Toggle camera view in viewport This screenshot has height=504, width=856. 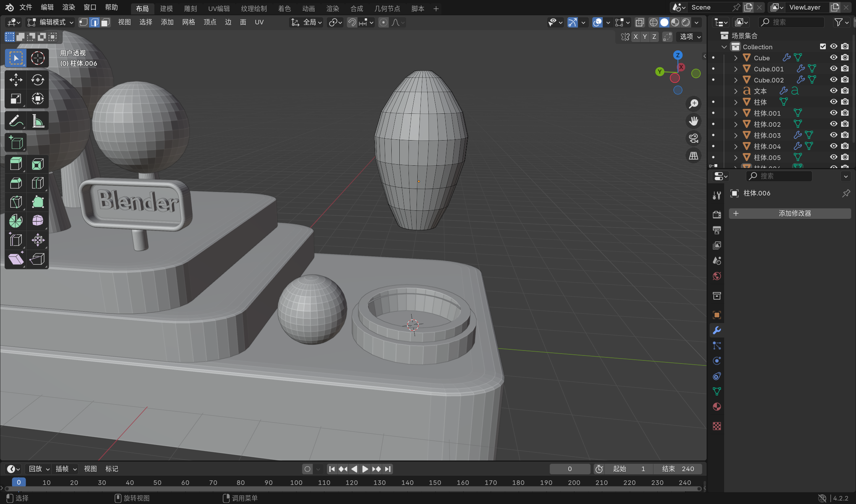[x=694, y=138]
